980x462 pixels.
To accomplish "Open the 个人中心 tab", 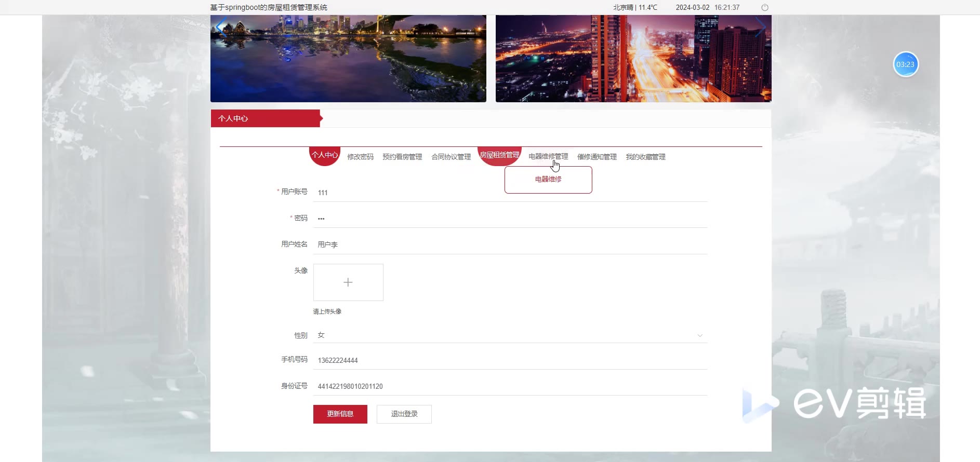I will click(x=325, y=155).
